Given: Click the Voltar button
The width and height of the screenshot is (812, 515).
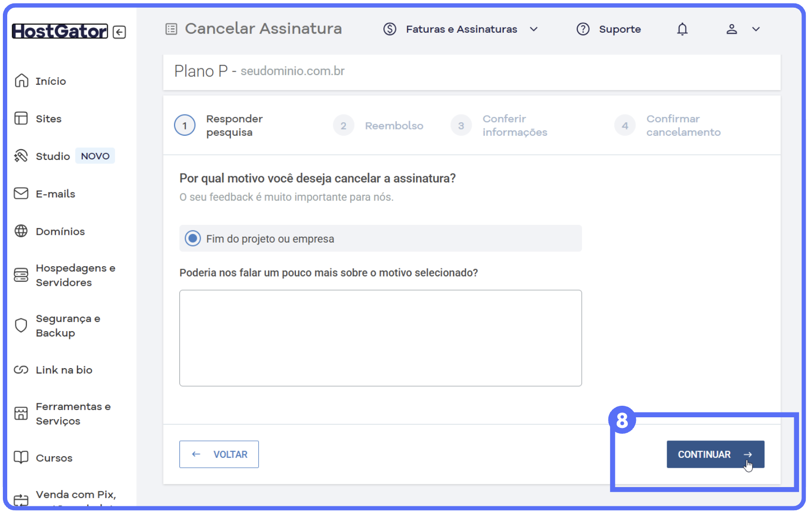Looking at the screenshot, I should tap(219, 454).
